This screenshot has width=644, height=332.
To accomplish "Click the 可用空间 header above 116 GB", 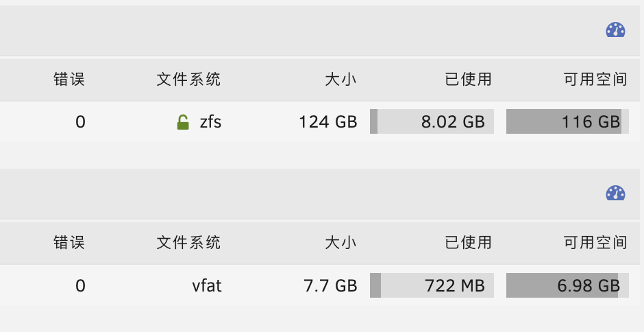I will tap(595, 79).
